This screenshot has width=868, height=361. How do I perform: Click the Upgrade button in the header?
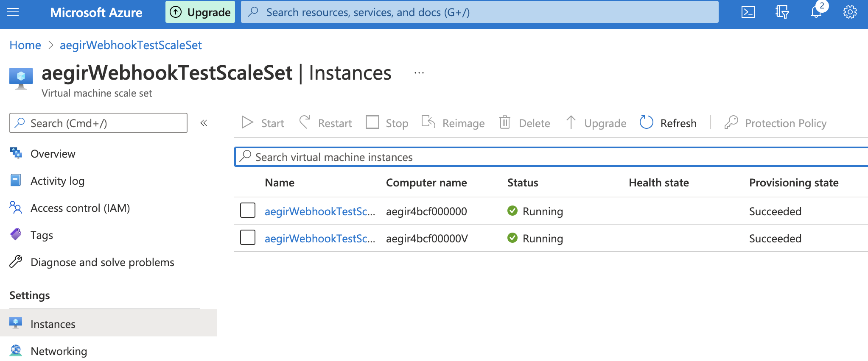point(200,12)
